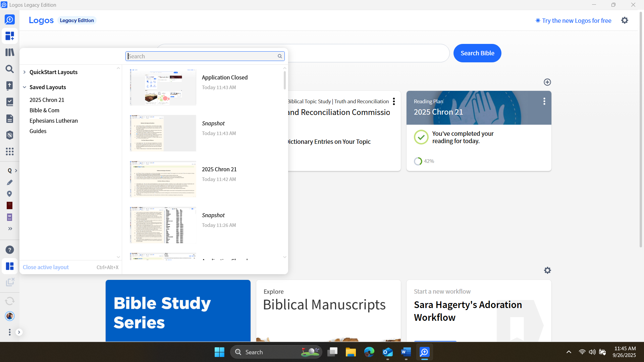Image resolution: width=644 pixels, height=362 pixels.
Task: Click the Windows taskbar Search box
Action: [x=276, y=352]
